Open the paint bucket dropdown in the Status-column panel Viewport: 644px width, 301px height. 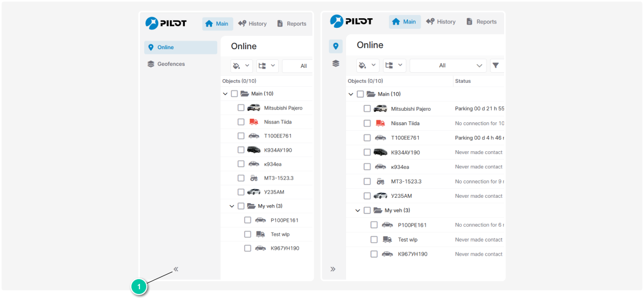pyautogui.click(x=367, y=65)
